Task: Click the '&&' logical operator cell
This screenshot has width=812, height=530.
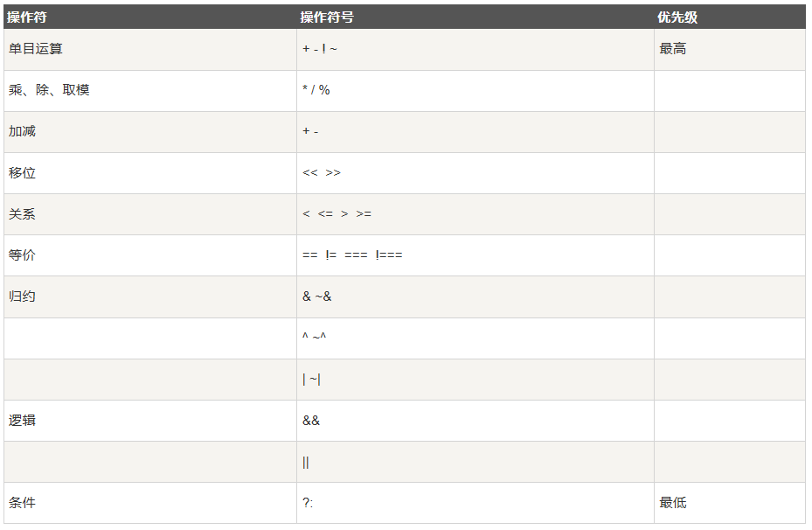Action: (475, 421)
